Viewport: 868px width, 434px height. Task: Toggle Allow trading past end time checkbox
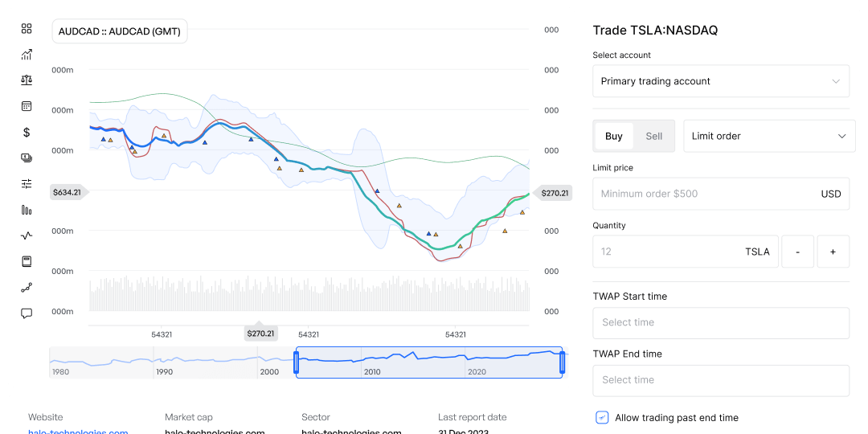[602, 417]
